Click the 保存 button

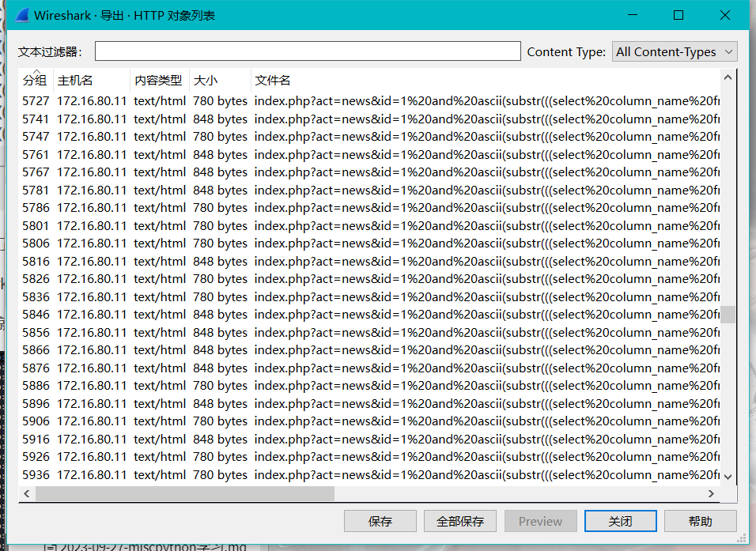click(380, 521)
